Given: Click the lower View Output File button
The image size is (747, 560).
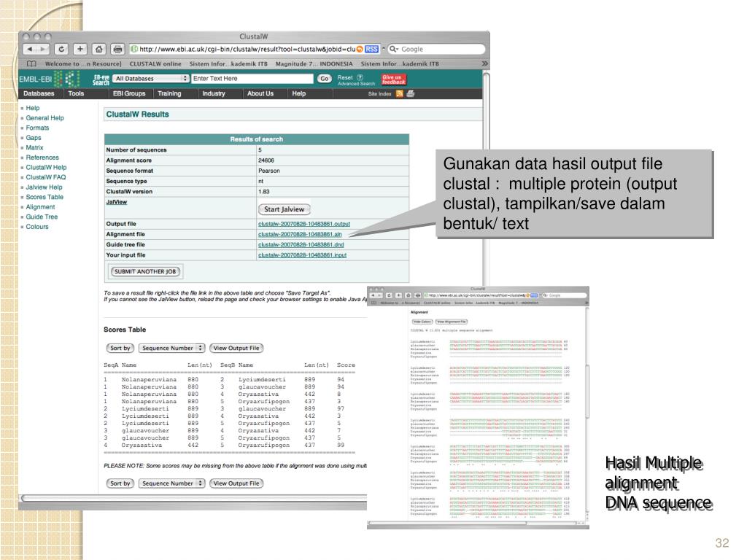Looking at the screenshot, I should pyautogui.click(x=236, y=483).
